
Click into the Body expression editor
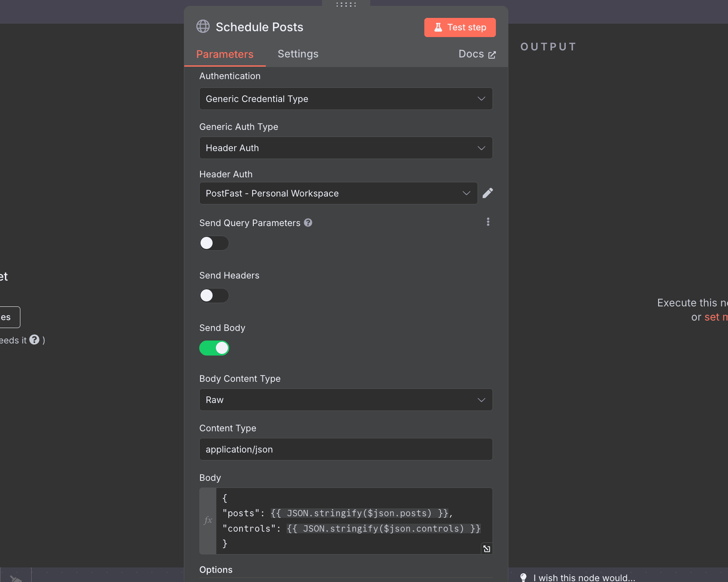354,521
